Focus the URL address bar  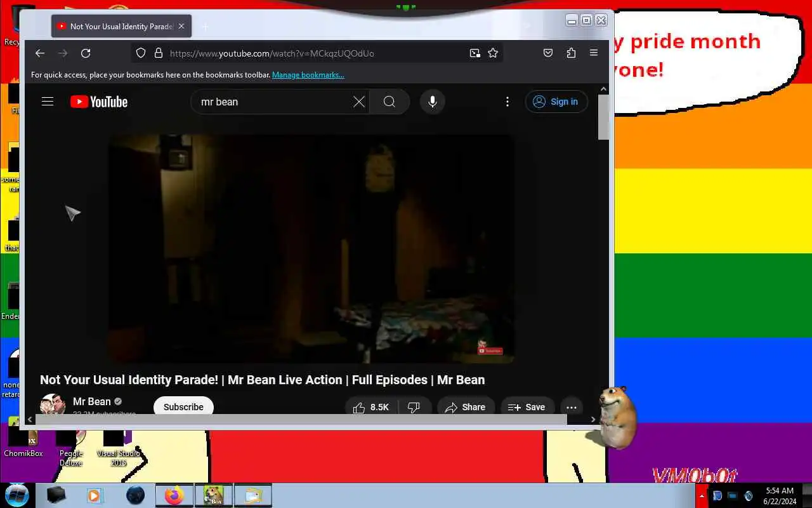click(x=317, y=53)
